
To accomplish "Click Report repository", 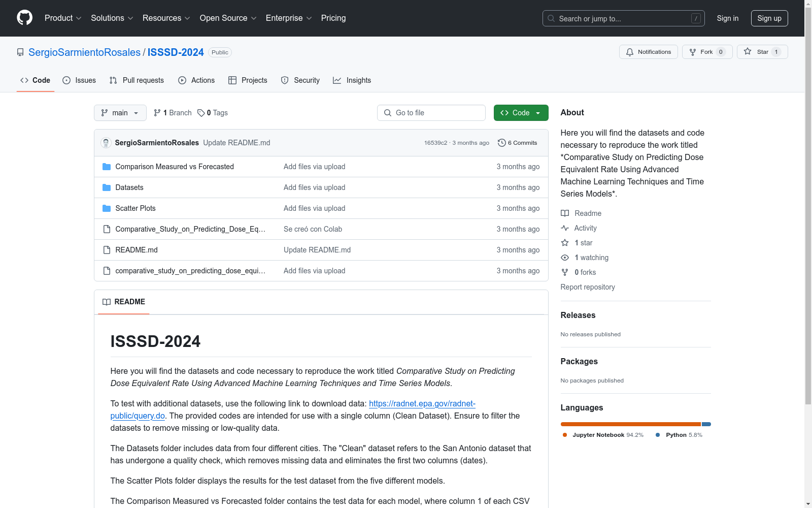I will (588, 287).
